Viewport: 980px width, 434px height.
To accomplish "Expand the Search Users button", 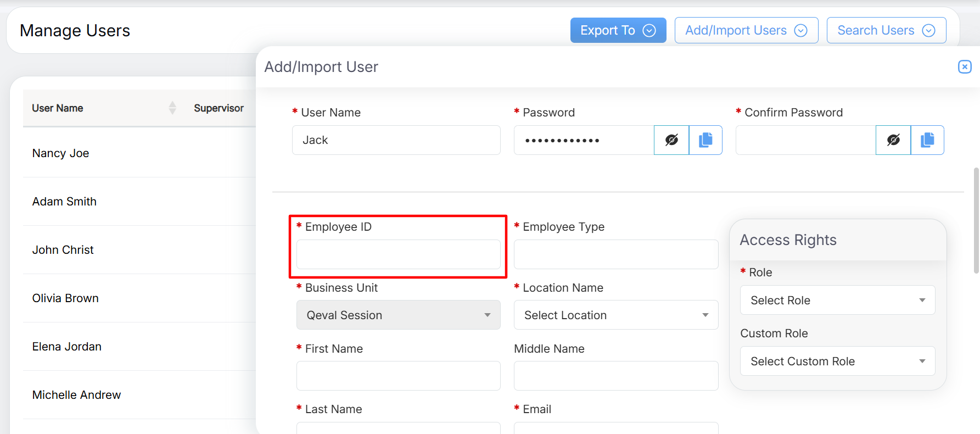I will [x=886, y=30].
